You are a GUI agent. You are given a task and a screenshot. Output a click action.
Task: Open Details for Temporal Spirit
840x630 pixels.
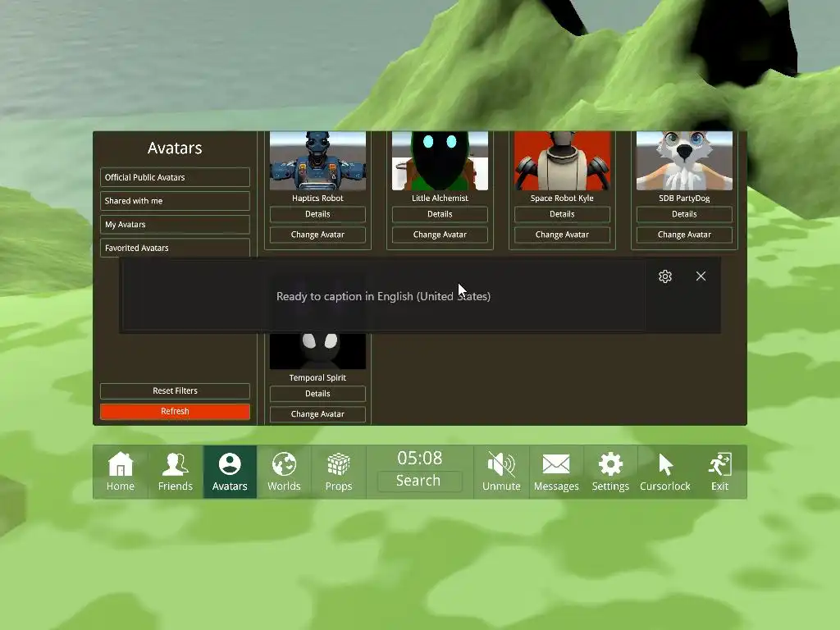click(x=317, y=394)
